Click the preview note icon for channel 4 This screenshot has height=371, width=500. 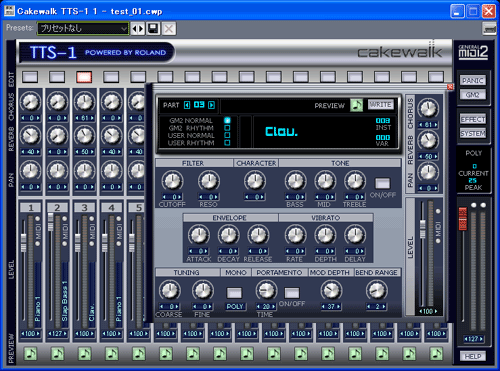click(112, 353)
